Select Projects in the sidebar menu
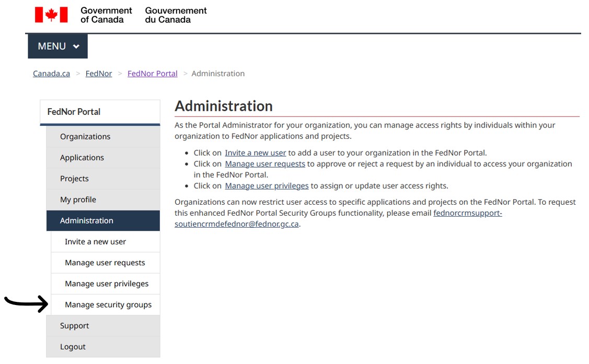Viewport: 589px width, 364px height. (x=103, y=179)
